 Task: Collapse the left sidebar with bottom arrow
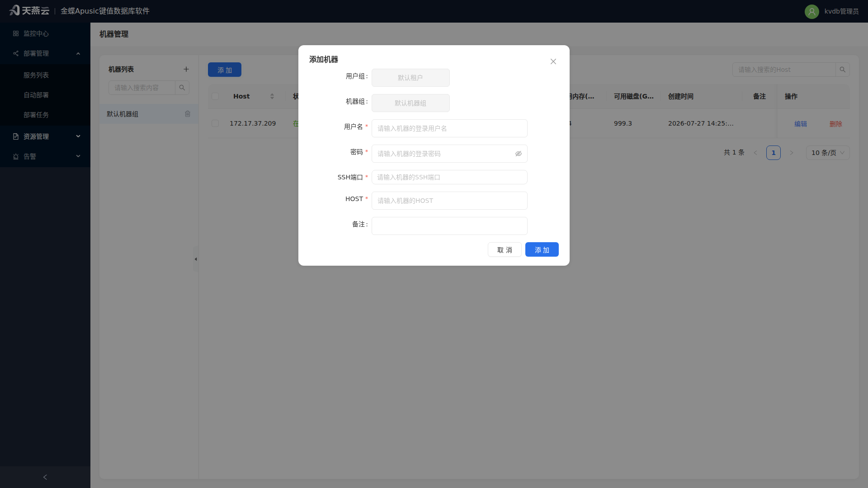(x=45, y=477)
